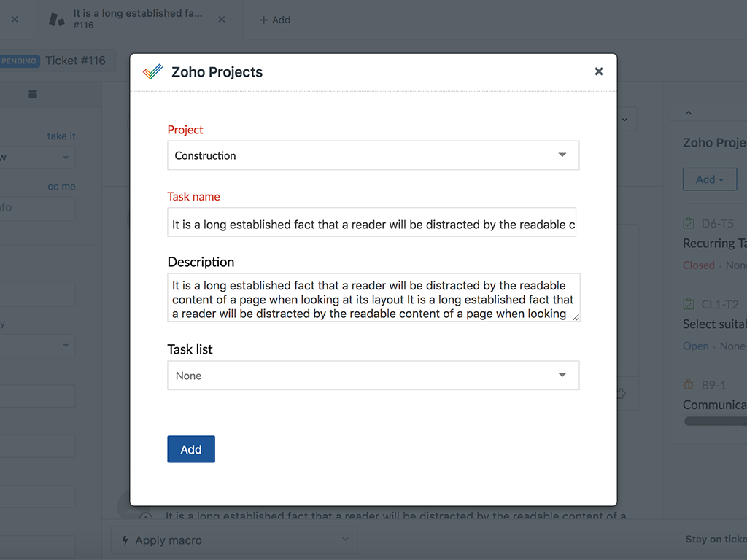Click the take it link
Viewport: 747px width, 560px height.
pyautogui.click(x=61, y=136)
